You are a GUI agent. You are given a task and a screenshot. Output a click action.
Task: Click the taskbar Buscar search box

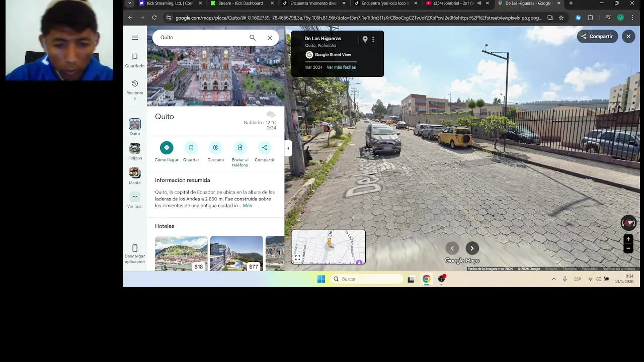pyautogui.click(x=367, y=279)
